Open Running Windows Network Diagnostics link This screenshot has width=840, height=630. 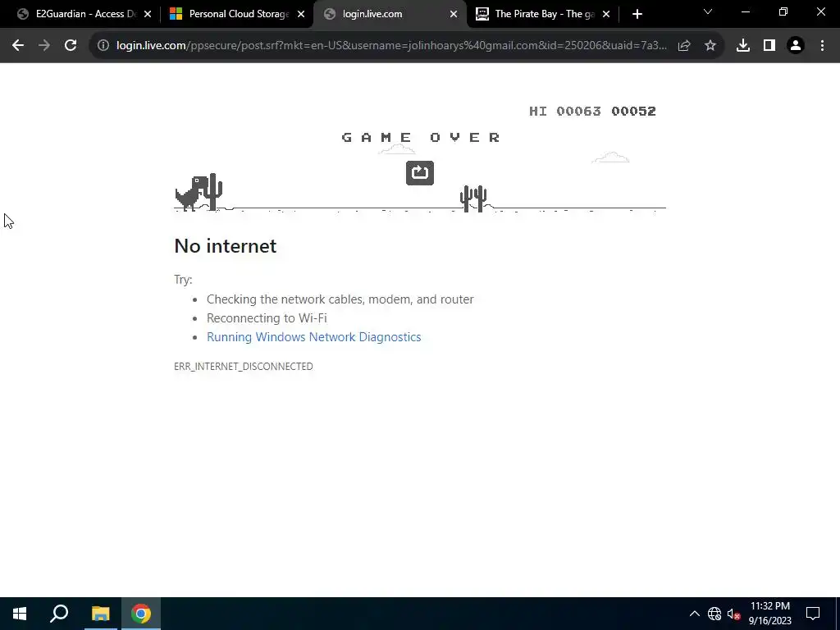(314, 337)
